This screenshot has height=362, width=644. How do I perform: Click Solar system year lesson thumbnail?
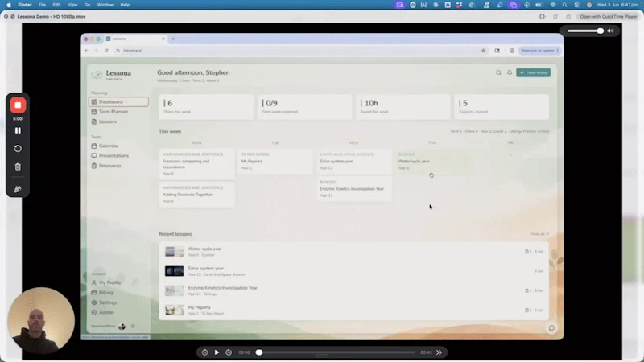pos(174,271)
